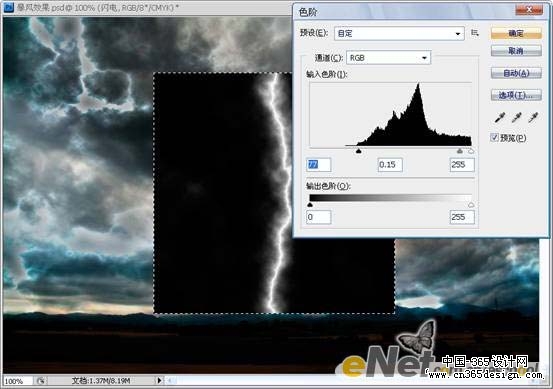Click the input highlight field 255
This screenshot has height=389, width=553.
click(462, 165)
